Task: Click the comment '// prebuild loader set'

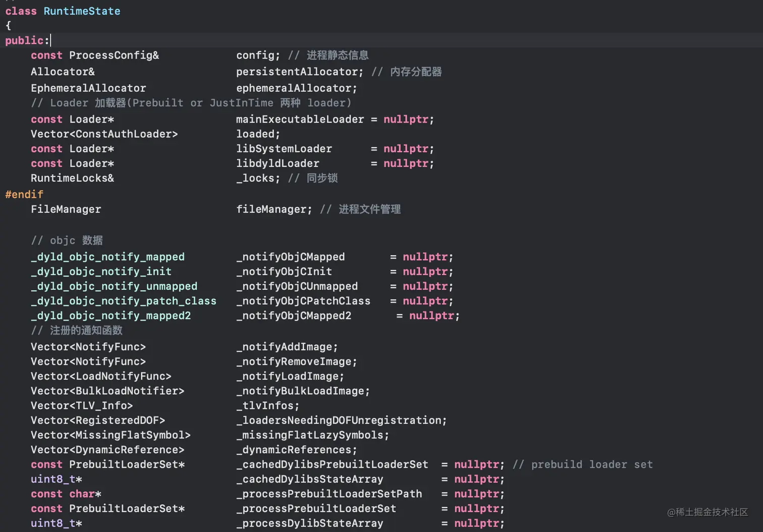Action: (583, 464)
